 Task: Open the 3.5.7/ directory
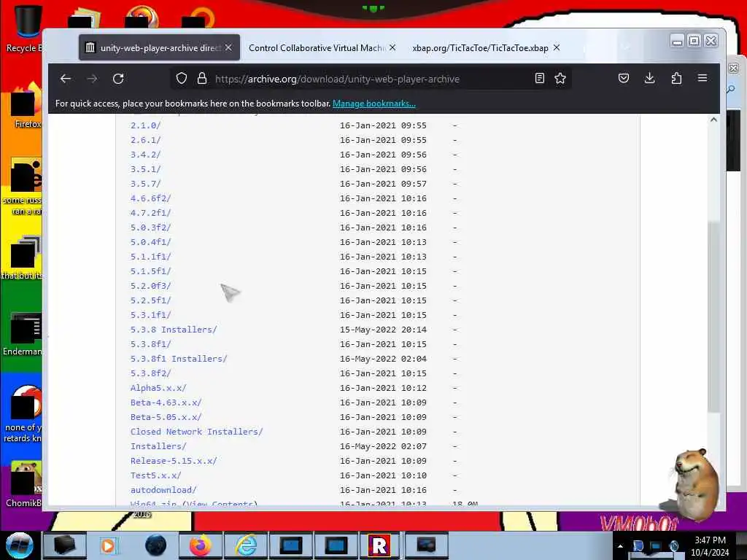[145, 184]
